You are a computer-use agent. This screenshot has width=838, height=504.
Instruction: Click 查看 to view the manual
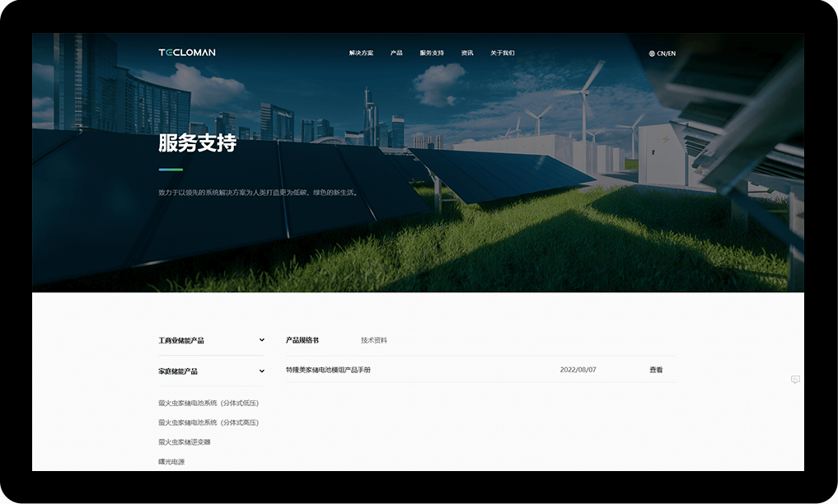tap(656, 370)
